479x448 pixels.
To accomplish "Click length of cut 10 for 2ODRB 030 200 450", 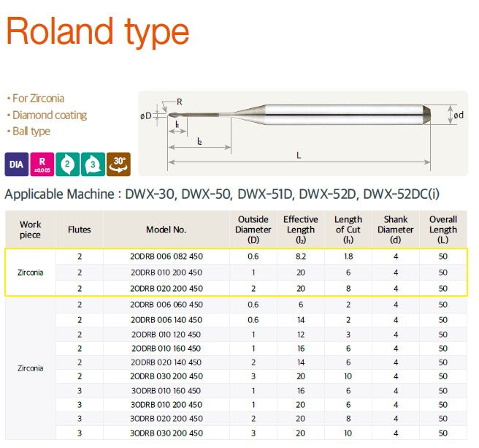I will (x=348, y=376).
